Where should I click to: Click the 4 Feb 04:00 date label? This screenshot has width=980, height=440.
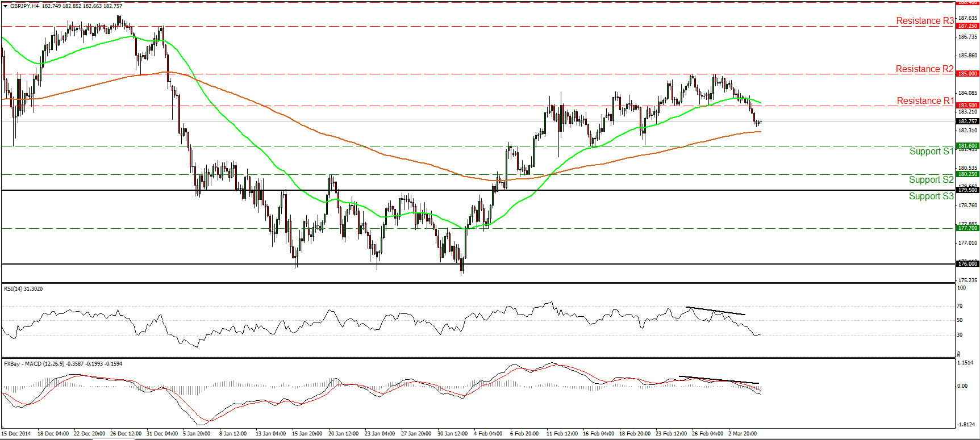489,434
